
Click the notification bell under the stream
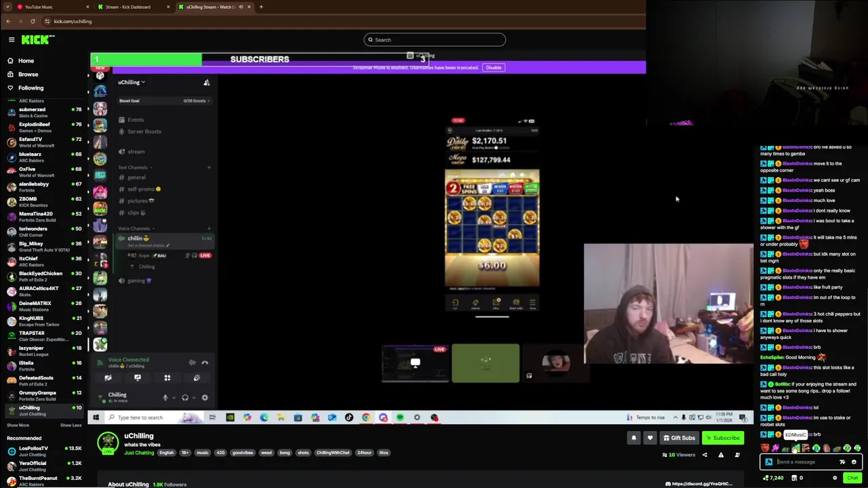634,438
